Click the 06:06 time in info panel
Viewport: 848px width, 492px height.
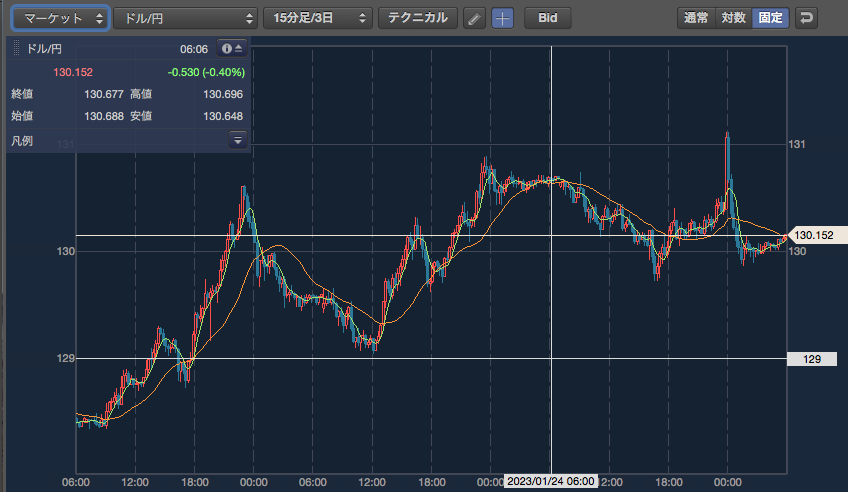(x=194, y=49)
